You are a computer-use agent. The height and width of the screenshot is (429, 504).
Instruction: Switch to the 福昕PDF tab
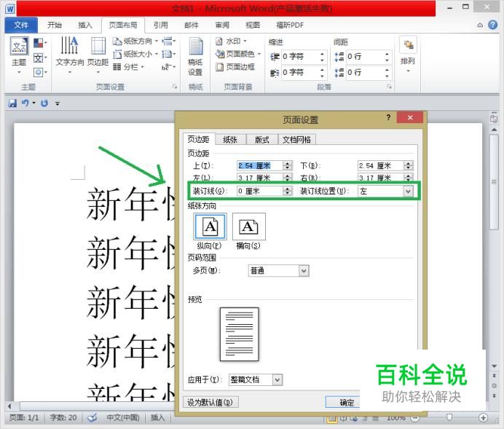click(290, 25)
